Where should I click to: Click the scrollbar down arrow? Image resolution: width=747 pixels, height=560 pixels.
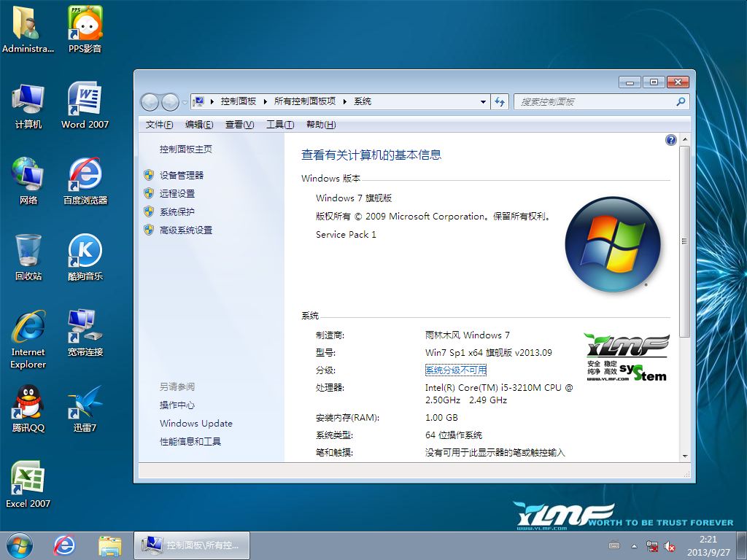pyautogui.click(x=684, y=456)
